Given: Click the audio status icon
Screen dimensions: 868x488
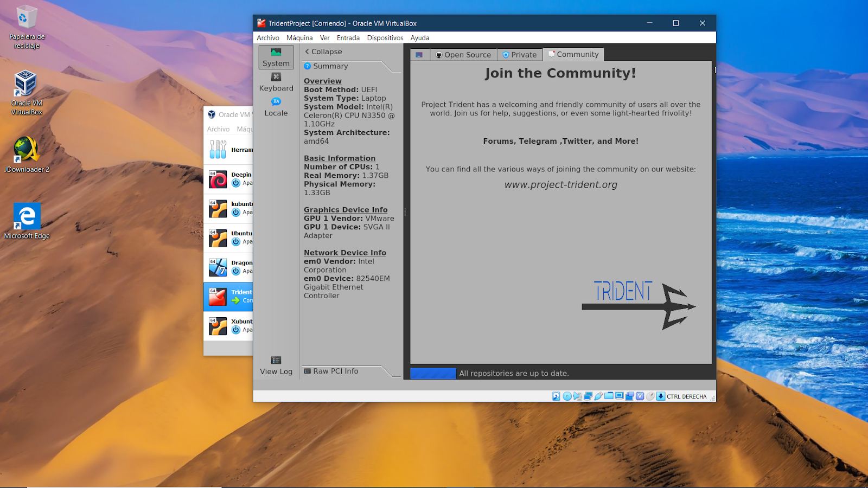Looking at the screenshot, I should [577, 396].
